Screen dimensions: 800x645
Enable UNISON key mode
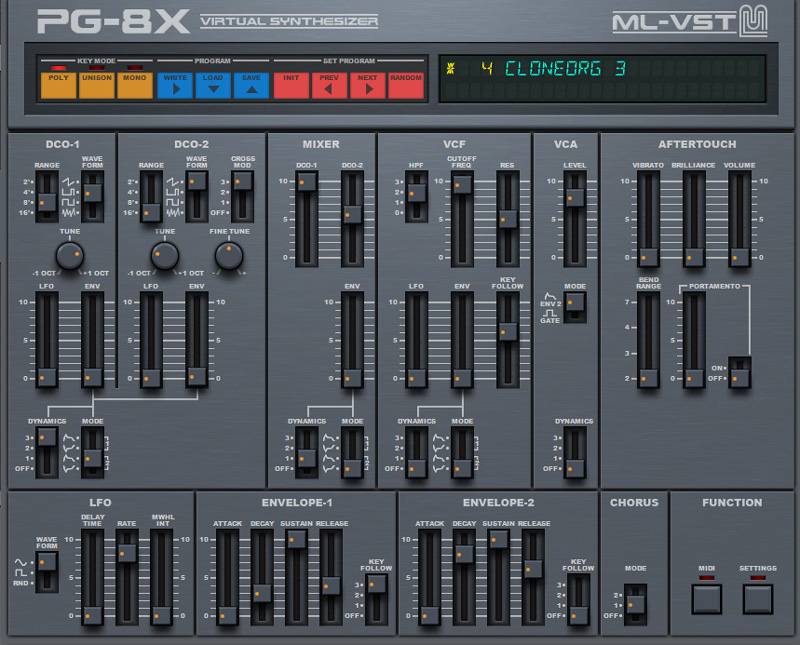(x=96, y=85)
